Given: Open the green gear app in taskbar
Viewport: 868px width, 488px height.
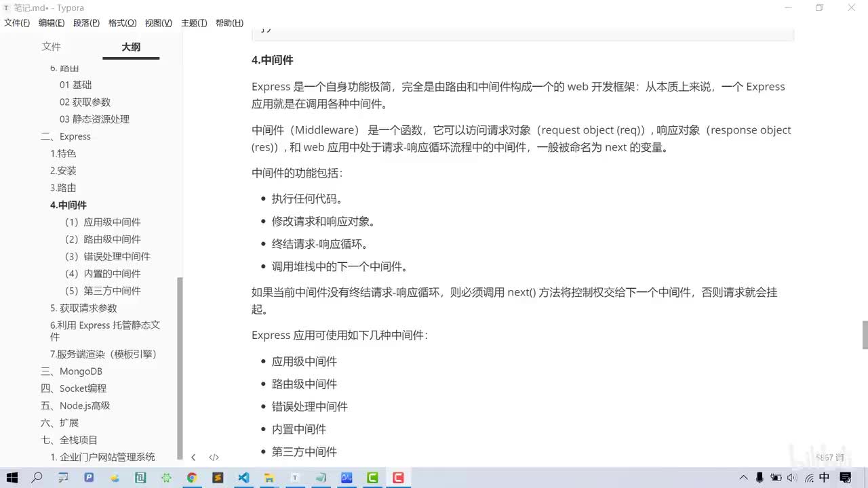Looking at the screenshot, I should 166,478.
